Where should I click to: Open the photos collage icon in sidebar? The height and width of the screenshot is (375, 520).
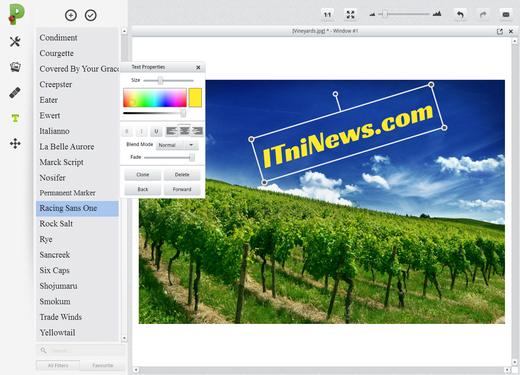[x=15, y=67]
